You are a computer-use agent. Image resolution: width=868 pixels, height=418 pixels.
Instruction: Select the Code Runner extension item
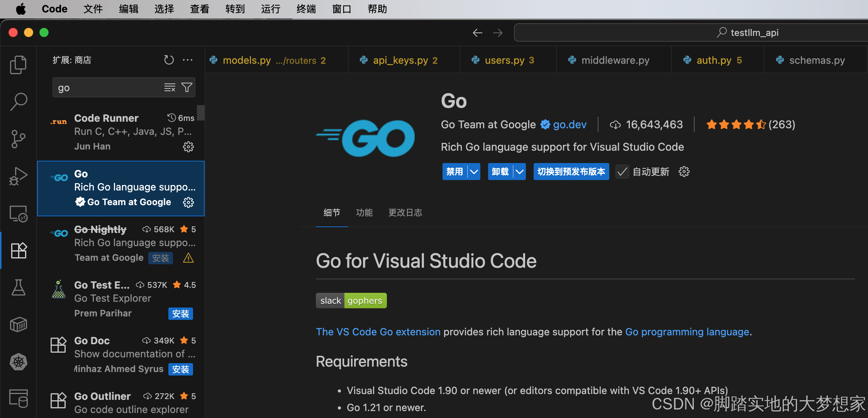point(121,133)
